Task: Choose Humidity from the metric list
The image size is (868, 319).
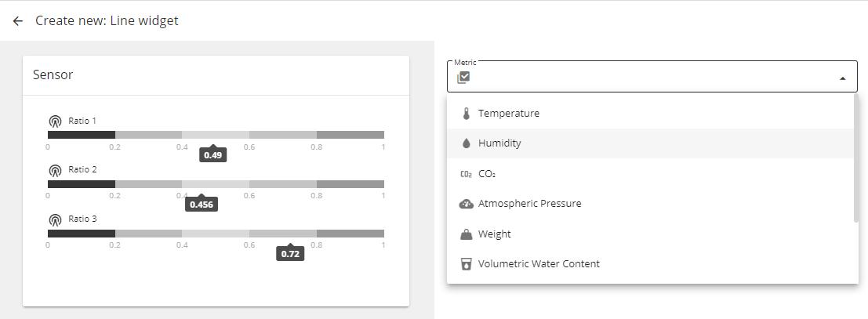Action: [499, 143]
